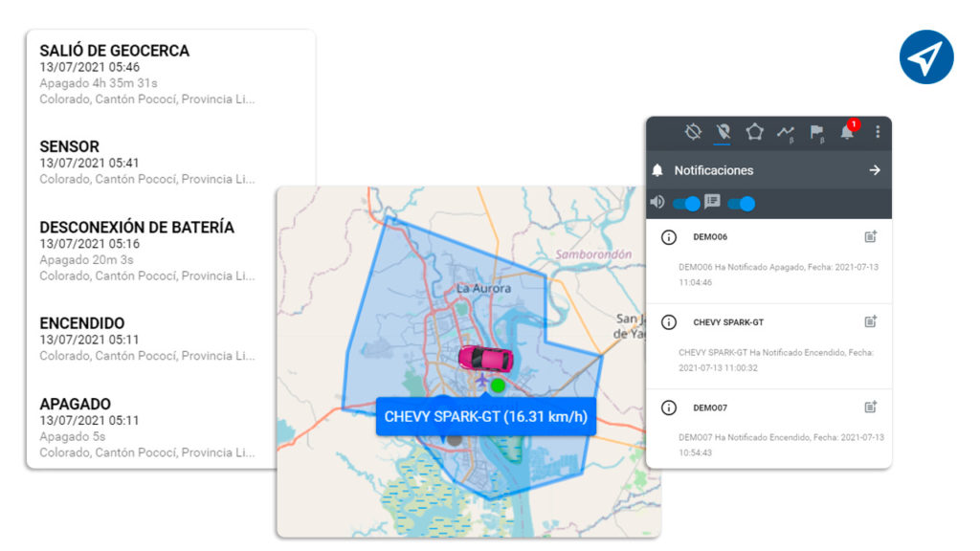Click the pink car marker on map
The image size is (980, 551).
pos(485,359)
